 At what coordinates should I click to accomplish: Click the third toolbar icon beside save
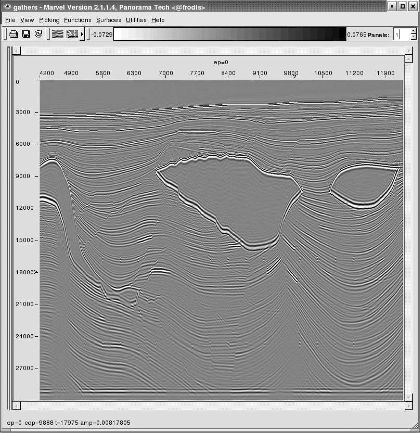click(x=39, y=34)
